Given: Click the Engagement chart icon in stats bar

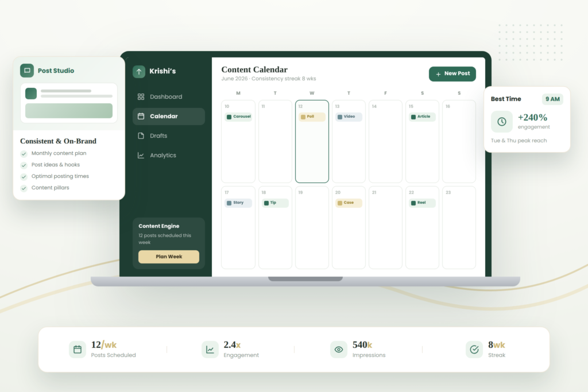Looking at the screenshot, I should click(210, 350).
